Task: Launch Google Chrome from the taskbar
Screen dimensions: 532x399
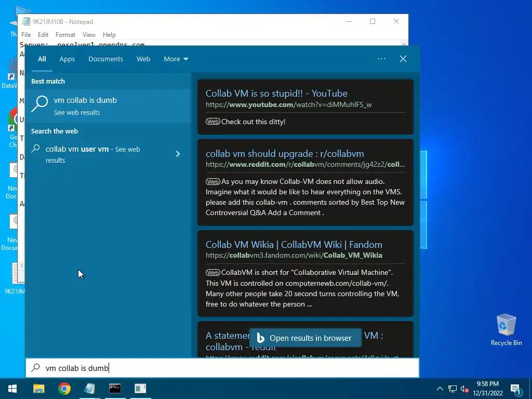Action: [x=64, y=389]
